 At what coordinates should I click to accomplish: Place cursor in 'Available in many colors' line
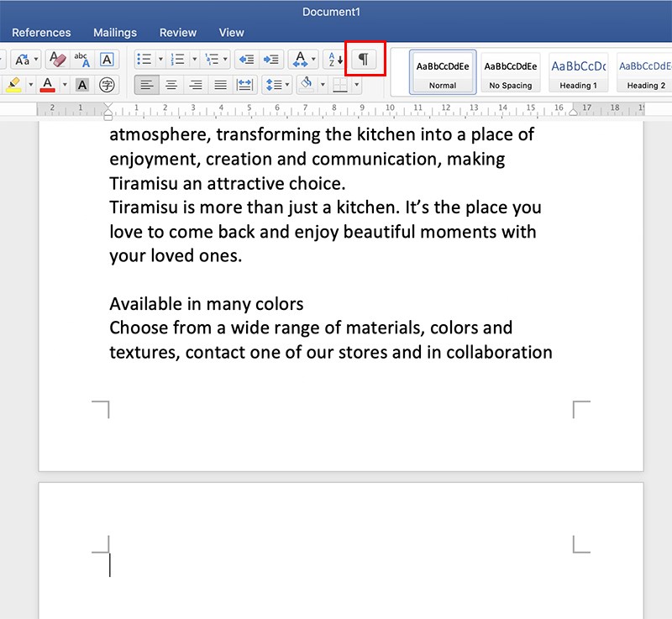point(206,304)
